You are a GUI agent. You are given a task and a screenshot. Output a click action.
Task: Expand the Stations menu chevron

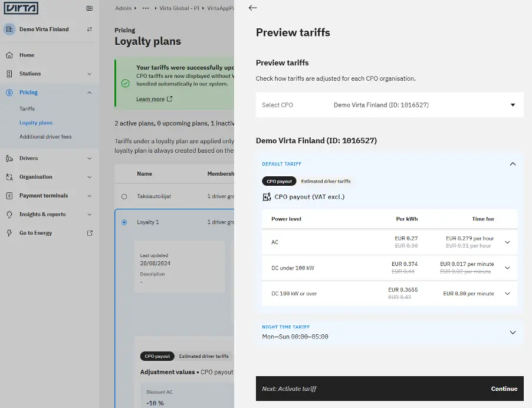click(90, 74)
